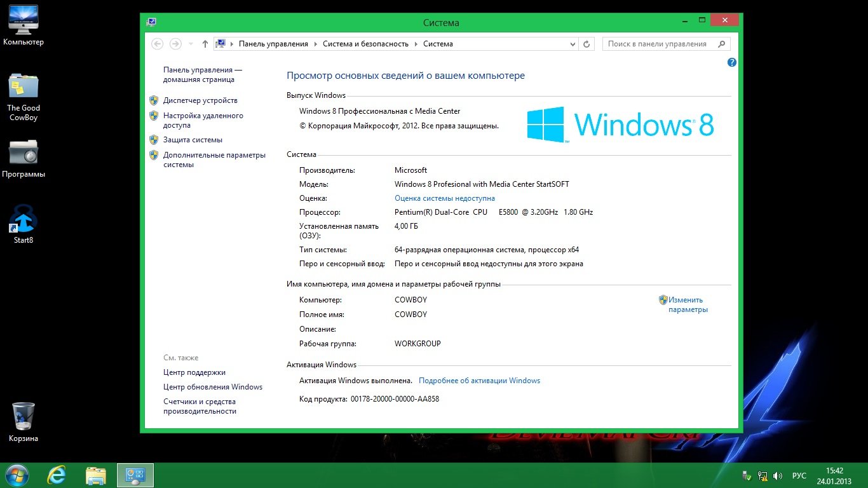Select the Start8 desktop shortcut
Screen dimensions: 868x488
24,224
